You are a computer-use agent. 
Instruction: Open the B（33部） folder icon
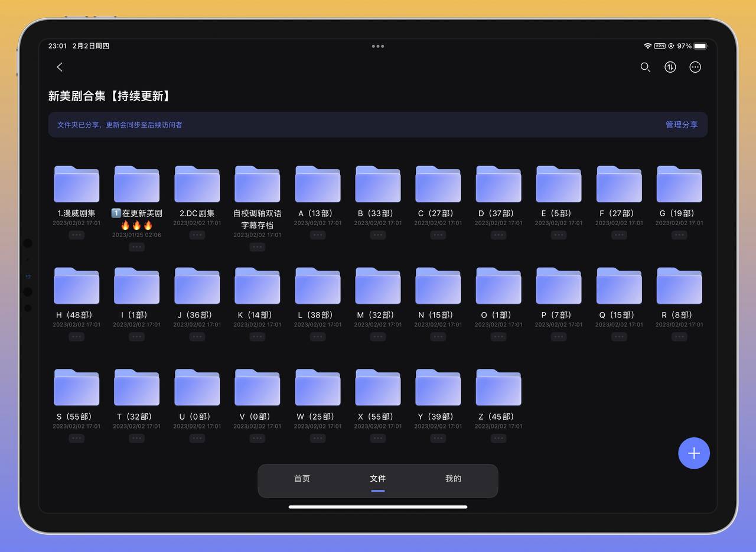[x=378, y=184]
